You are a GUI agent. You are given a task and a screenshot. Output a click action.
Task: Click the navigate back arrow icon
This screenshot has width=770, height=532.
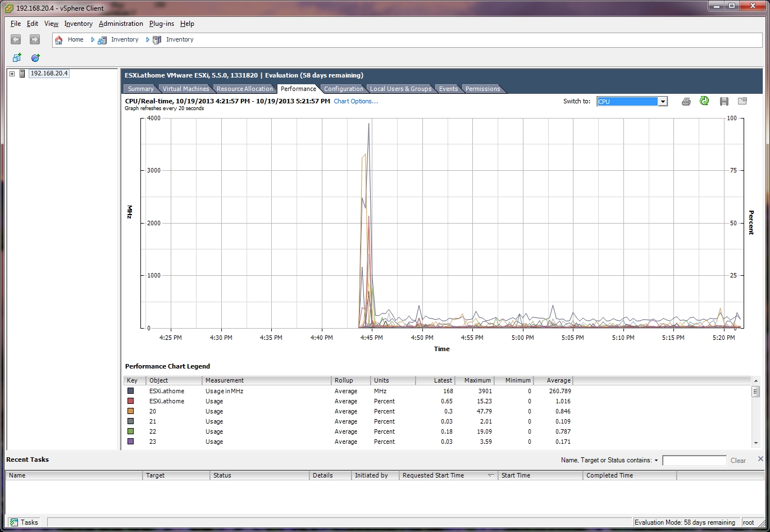pyautogui.click(x=16, y=39)
